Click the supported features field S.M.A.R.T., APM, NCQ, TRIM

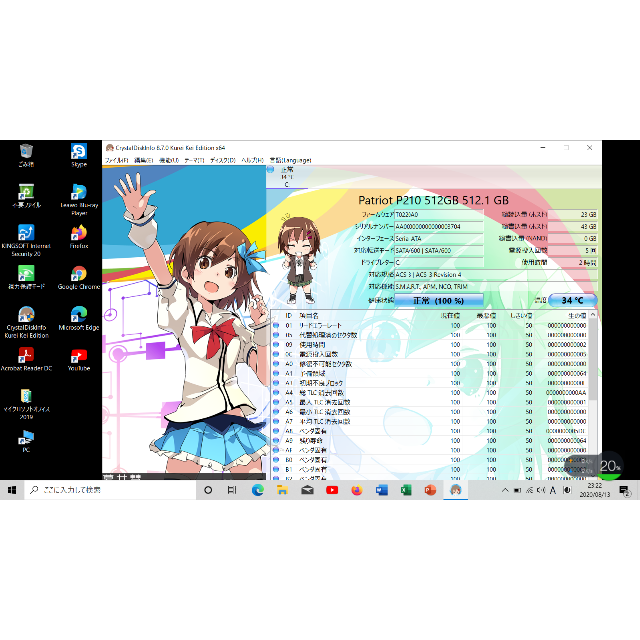[496, 287]
